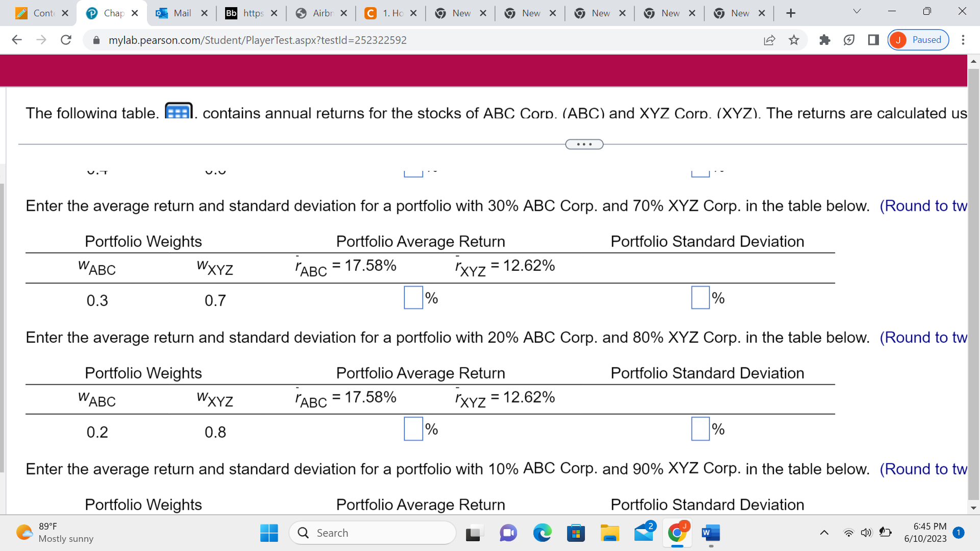The width and height of the screenshot is (980, 551).
Task: Expand the ellipsis divider handle
Action: [x=584, y=144]
